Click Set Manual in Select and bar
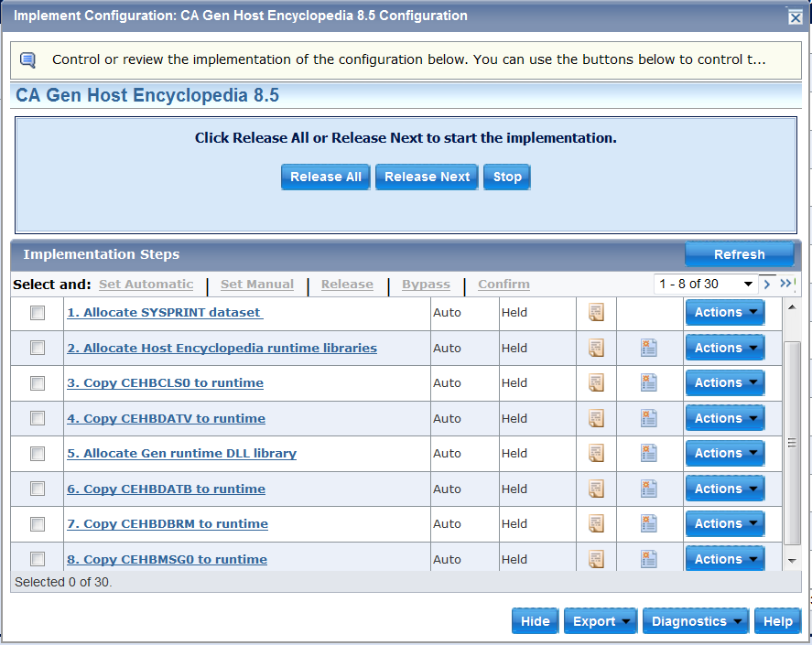This screenshot has height=645, width=812. coord(257,285)
